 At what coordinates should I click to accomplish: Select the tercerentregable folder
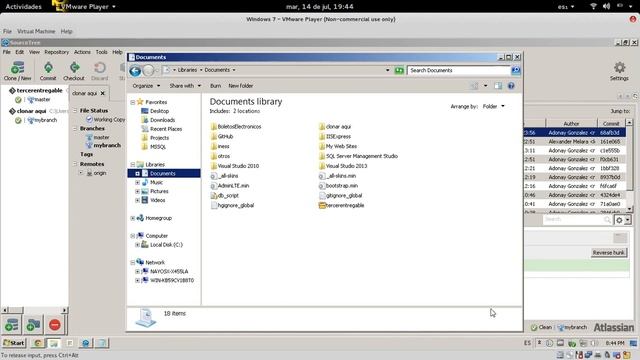pyautogui.click(x=341, y=205)
